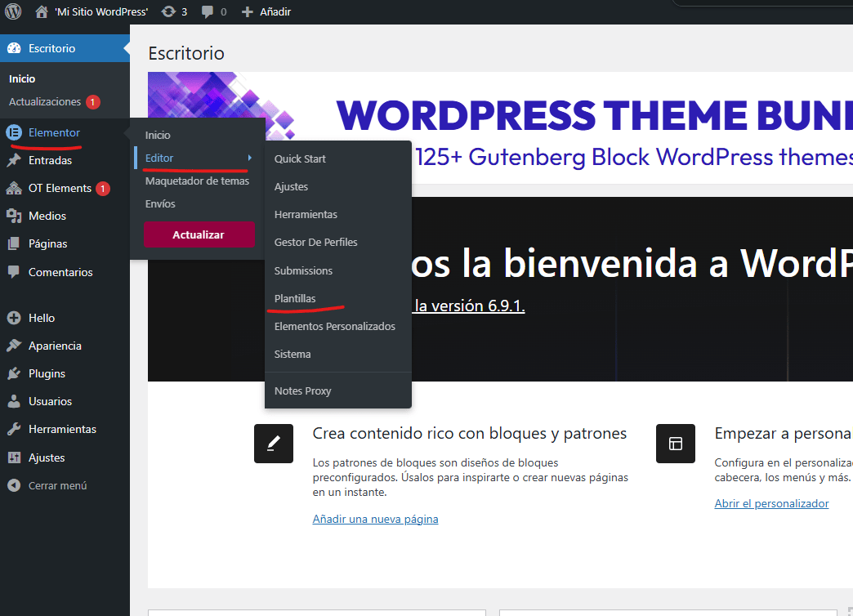
Task: Select Elementos Personalizados in submenu
Action: (334, 326)
